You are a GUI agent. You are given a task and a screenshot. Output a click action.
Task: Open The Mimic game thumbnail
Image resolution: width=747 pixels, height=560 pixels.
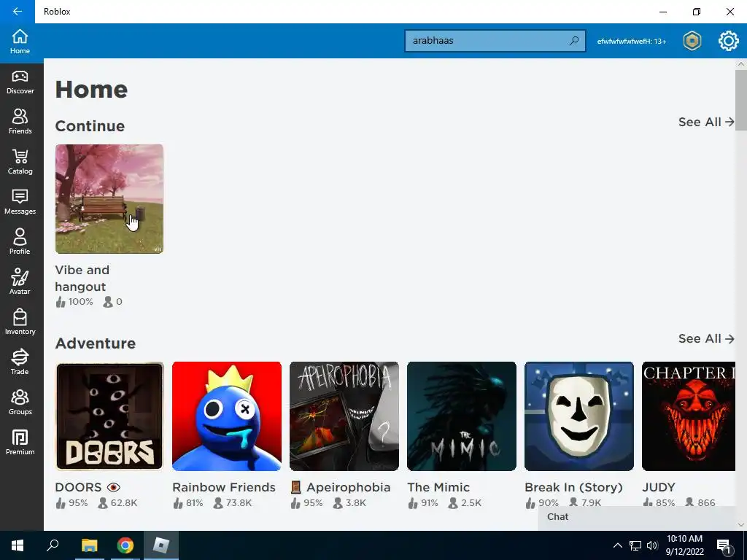462,416
